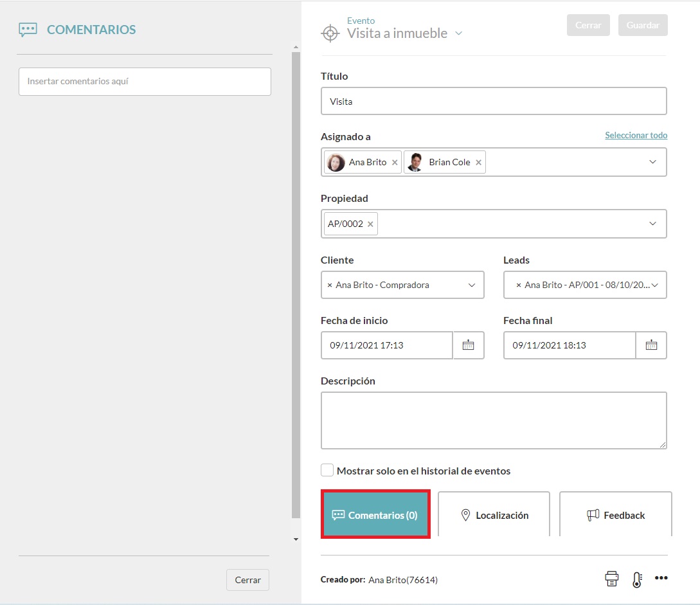Screen dimensions: 700x605
Task: Remove AP/0002 from Propiedad
Action: [x=370, y=224]
